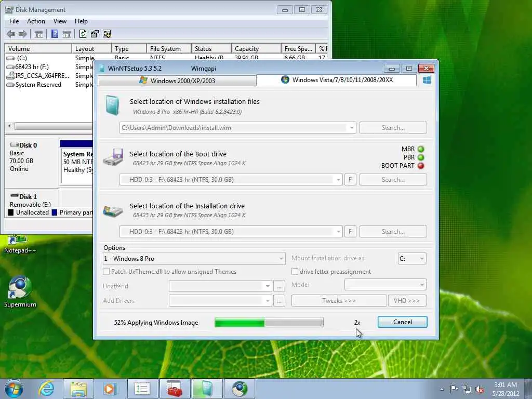Click Search for the Boot drive

393,180
